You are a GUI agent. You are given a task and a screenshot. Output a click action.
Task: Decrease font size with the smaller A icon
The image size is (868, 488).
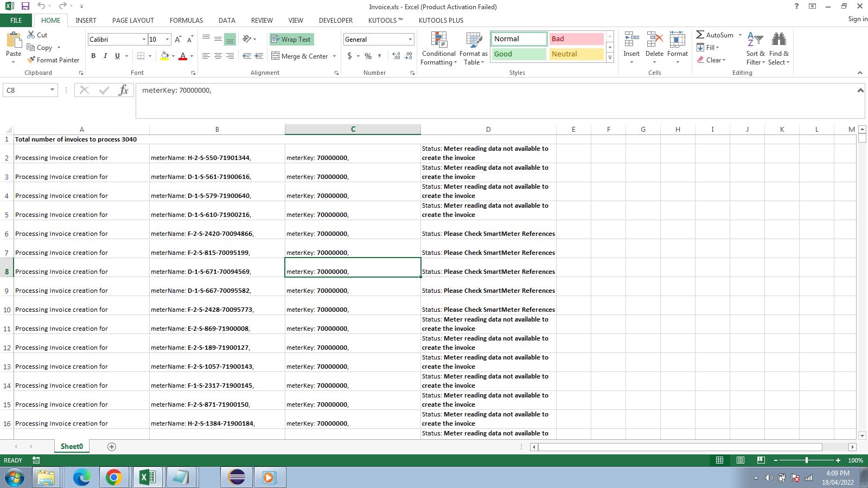pyautogui.click(x=190, y=40)
